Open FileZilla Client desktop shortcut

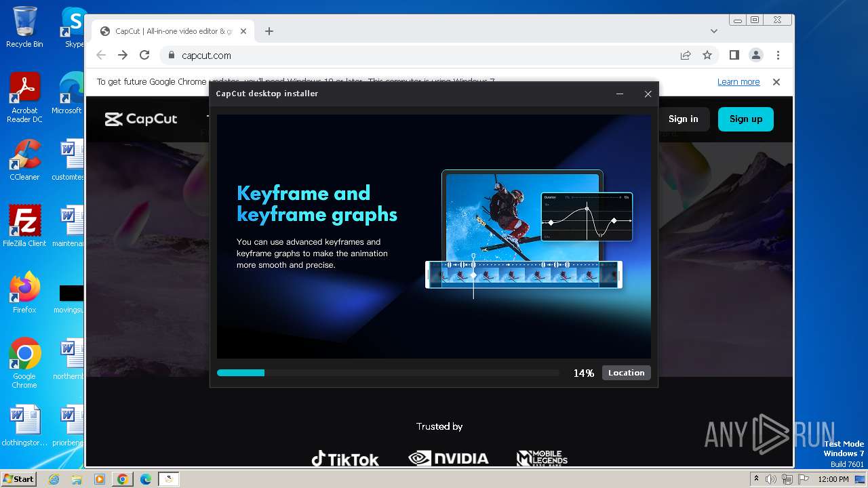point(24,226)
